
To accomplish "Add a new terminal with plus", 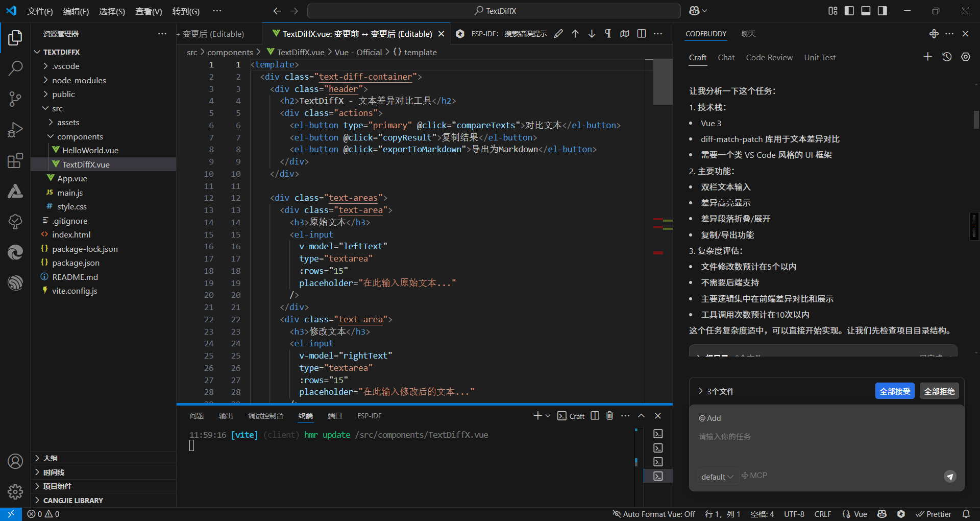I will 537,416.
